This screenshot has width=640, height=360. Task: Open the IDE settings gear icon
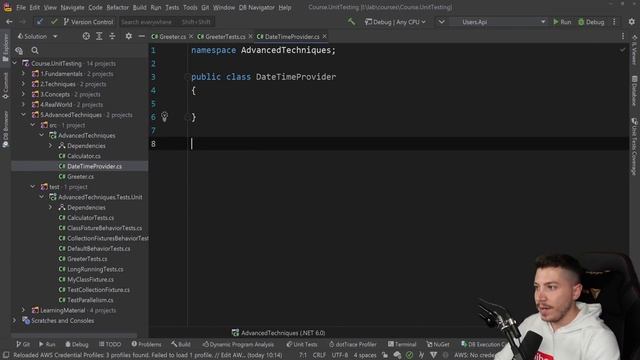click(631, 22)
